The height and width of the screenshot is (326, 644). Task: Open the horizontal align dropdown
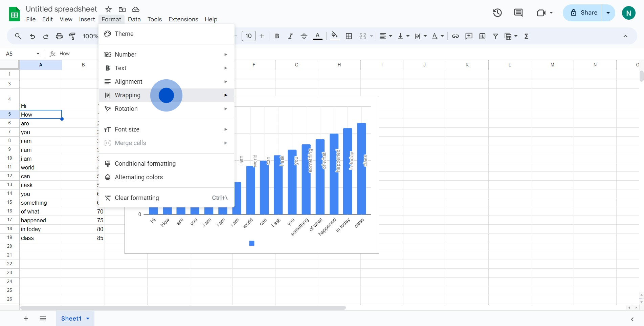pos(385,36)
